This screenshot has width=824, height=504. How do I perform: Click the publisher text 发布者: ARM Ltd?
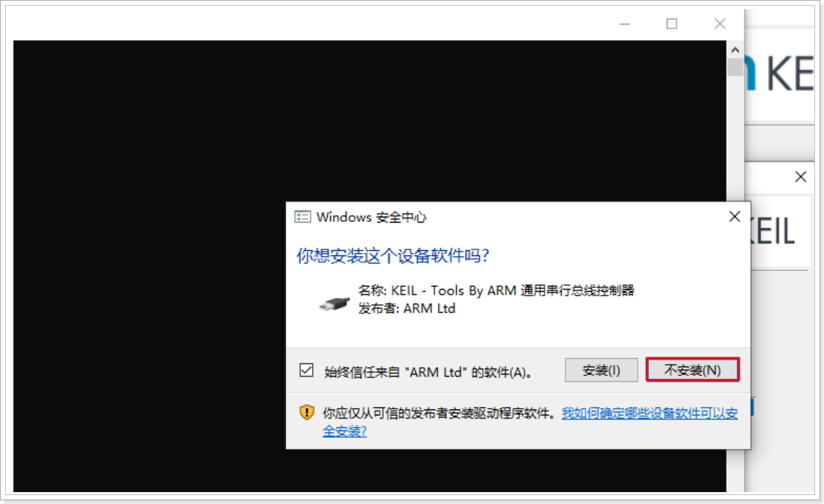coord(407,308)
